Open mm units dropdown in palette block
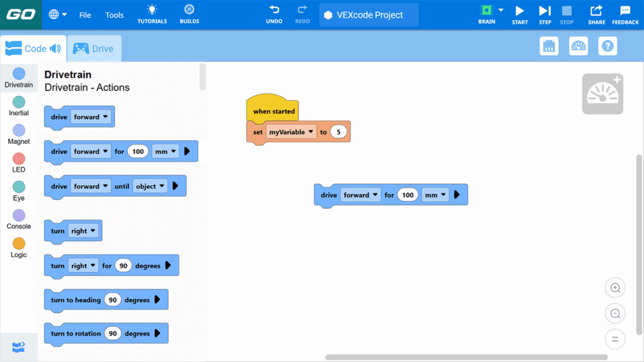644x362 pixels. coord(165,151)
